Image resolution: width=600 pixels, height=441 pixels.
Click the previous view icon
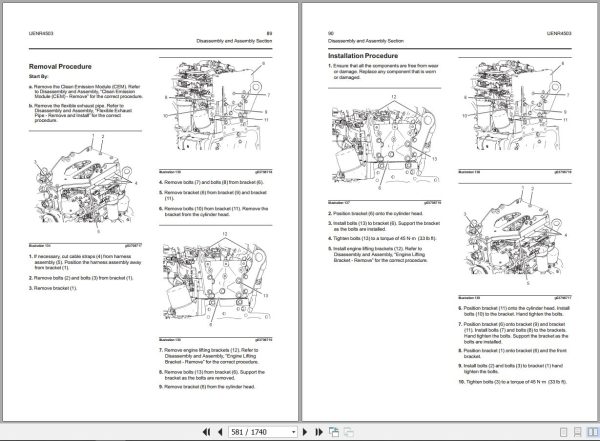334,432
